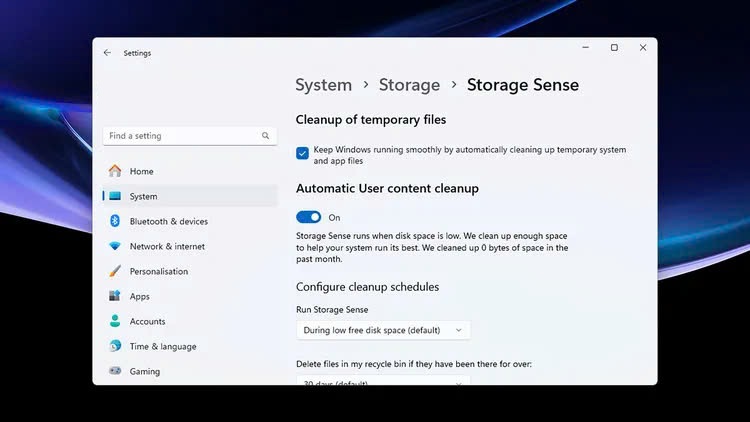Click the search magnifier icon
This screenshot has width=750, height=422.
point(266,136)
